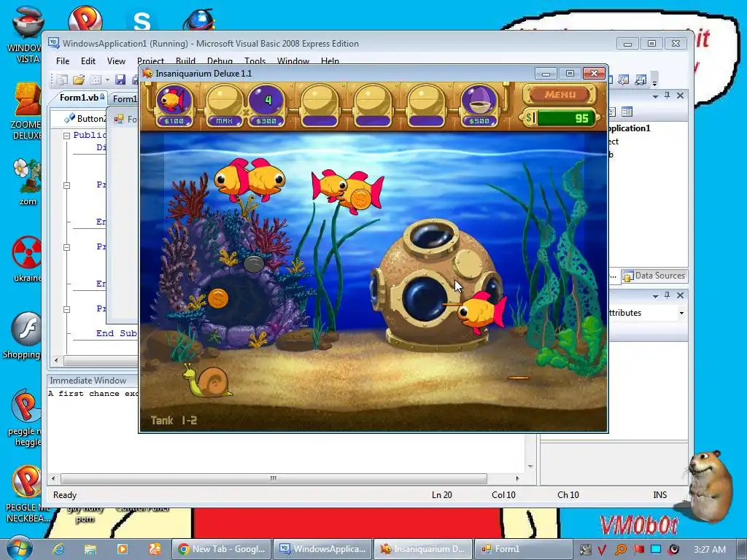This screenshot has height=560, width=747.
Task: Click the snail at tank bottom
Action: pyautogui.click(x=207, y=381)
